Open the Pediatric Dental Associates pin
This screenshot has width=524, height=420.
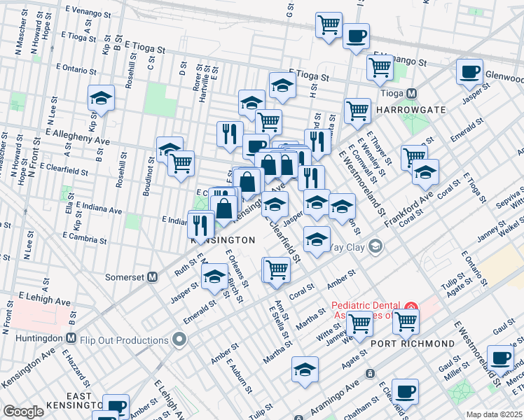(x=411, y=308)
